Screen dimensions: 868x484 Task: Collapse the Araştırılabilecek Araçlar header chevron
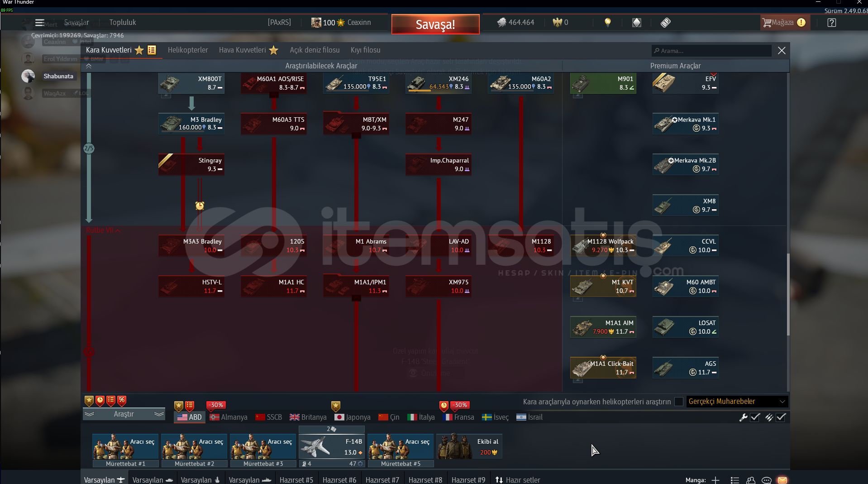tap(89, 66)
